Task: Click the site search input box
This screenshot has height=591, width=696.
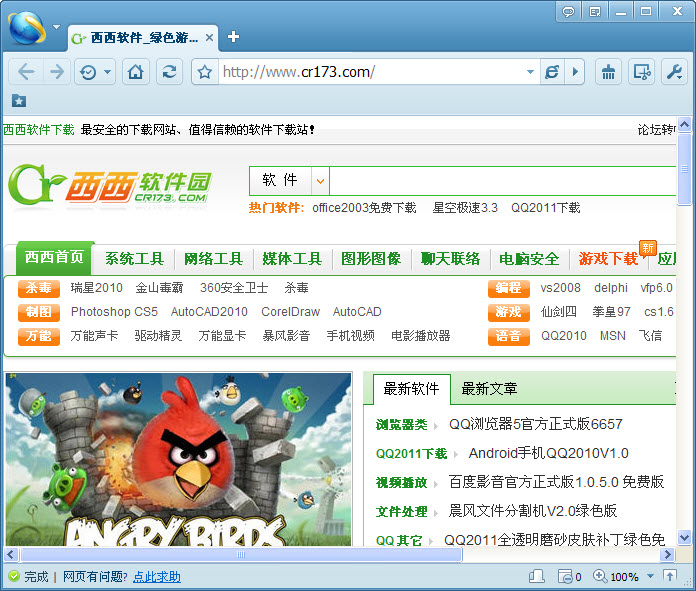Action: (502, 181)
